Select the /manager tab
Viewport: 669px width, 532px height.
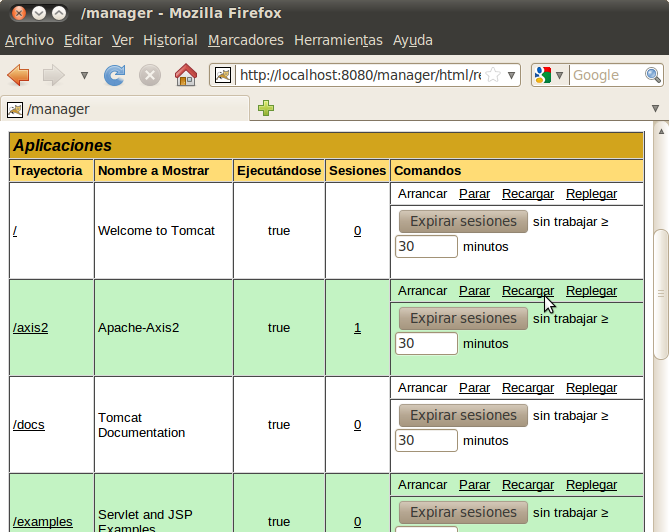[125, 109]
